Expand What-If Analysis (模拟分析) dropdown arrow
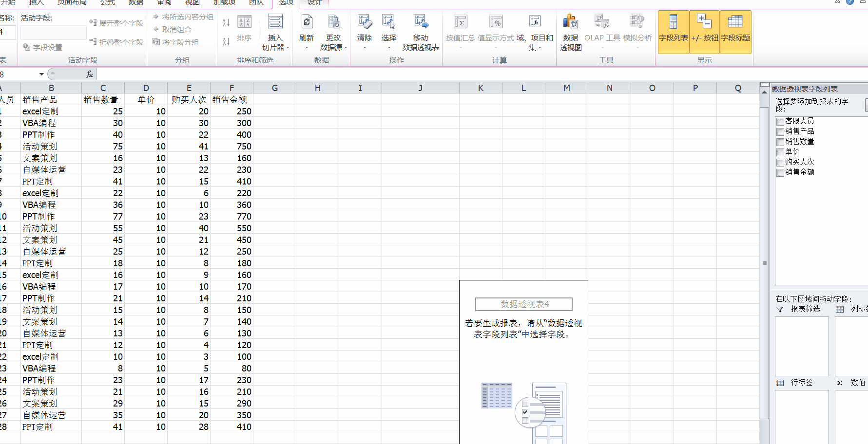Image resolution: width=868 pixels, height=444 pixels. click(637, 48)
